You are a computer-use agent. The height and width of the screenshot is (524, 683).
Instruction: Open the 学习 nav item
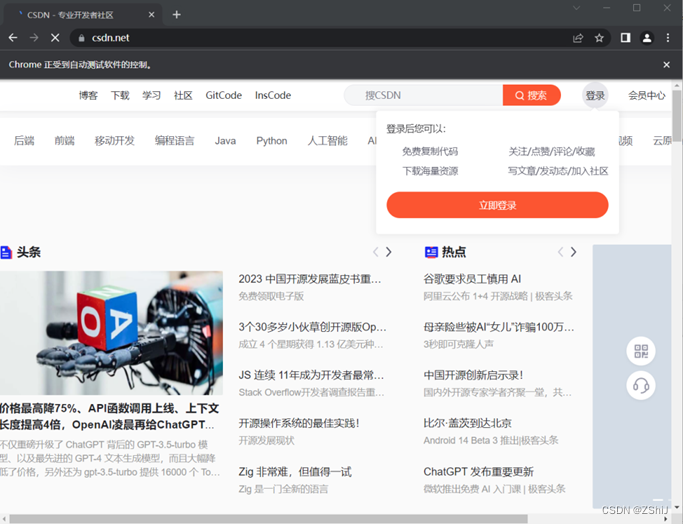coord(152,95)
